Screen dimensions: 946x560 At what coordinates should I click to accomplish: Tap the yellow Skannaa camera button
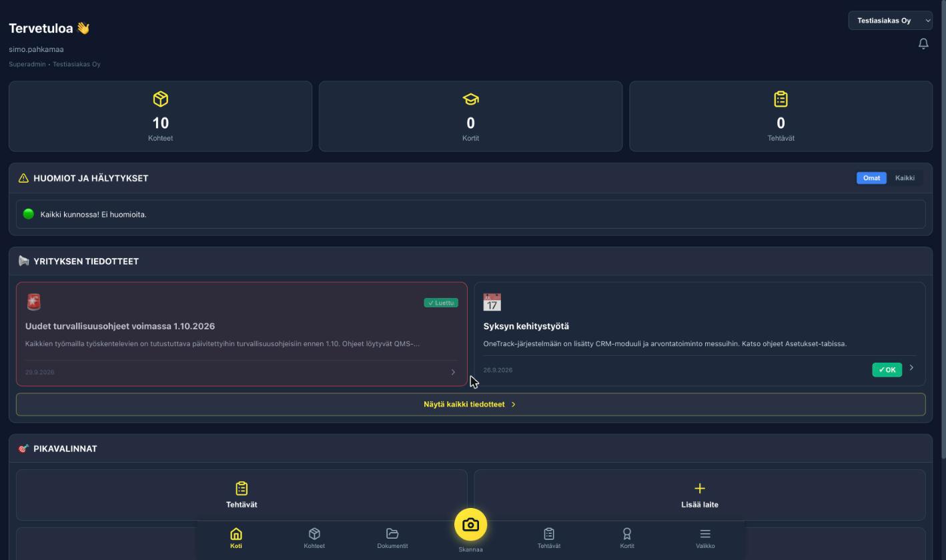(x=470, y=525)
